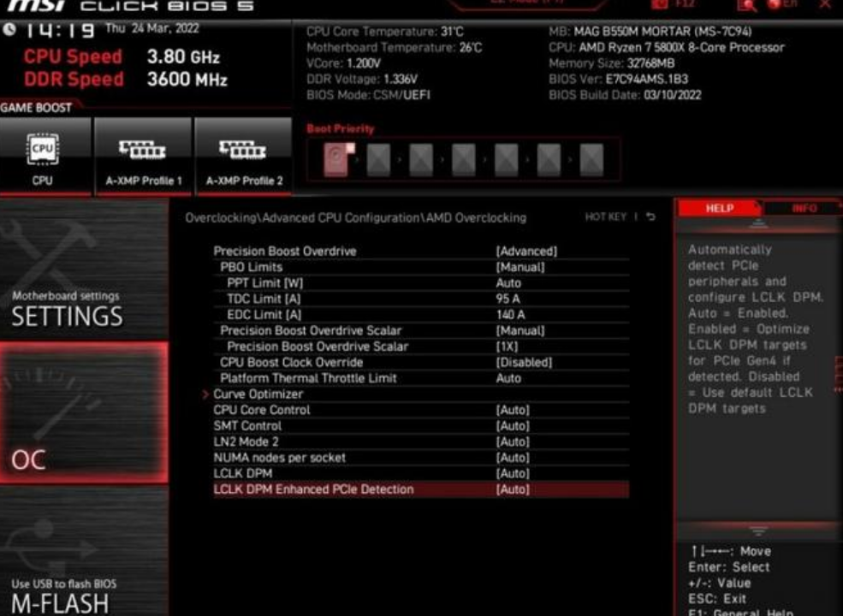The image size is (843, 616).
Task: Click Motherboard Temperature: 26°C reading
Action: [x=394, y=48]
